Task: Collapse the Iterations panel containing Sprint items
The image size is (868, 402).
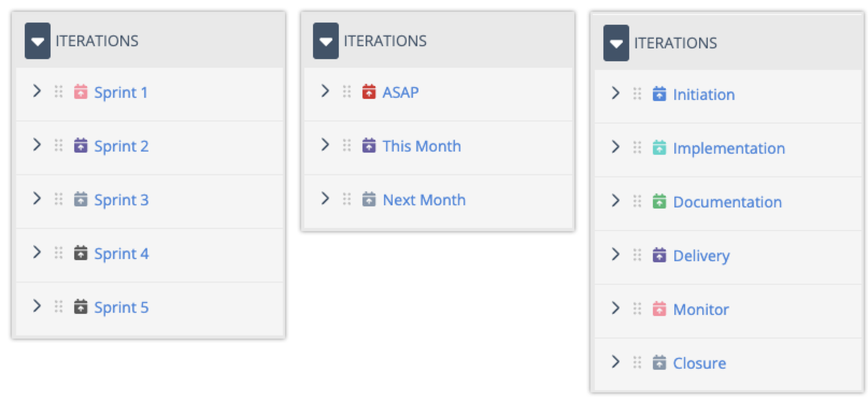Action: [x=38, y=41]
